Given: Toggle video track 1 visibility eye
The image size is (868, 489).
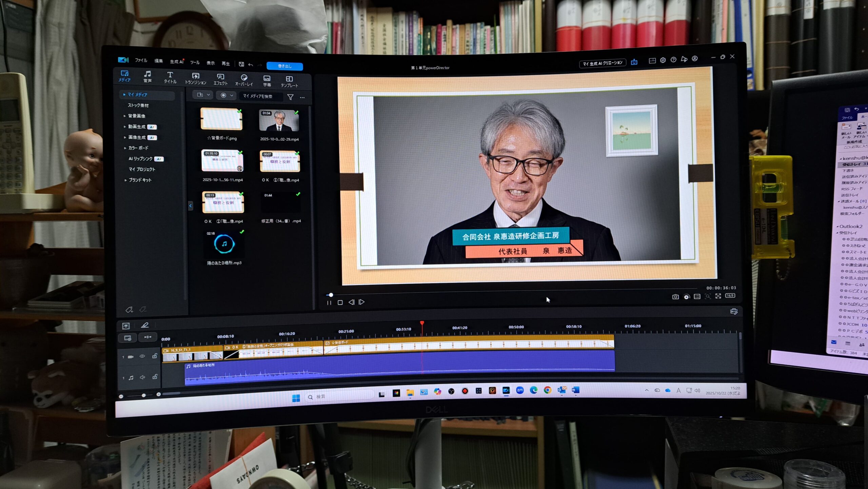Looking at the screenshot, I should point(142,356).
